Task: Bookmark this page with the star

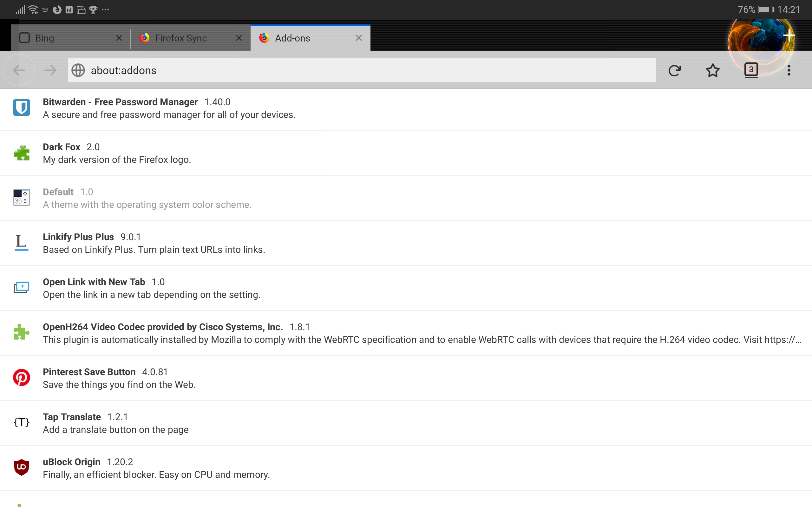Action: pos(713,70)
